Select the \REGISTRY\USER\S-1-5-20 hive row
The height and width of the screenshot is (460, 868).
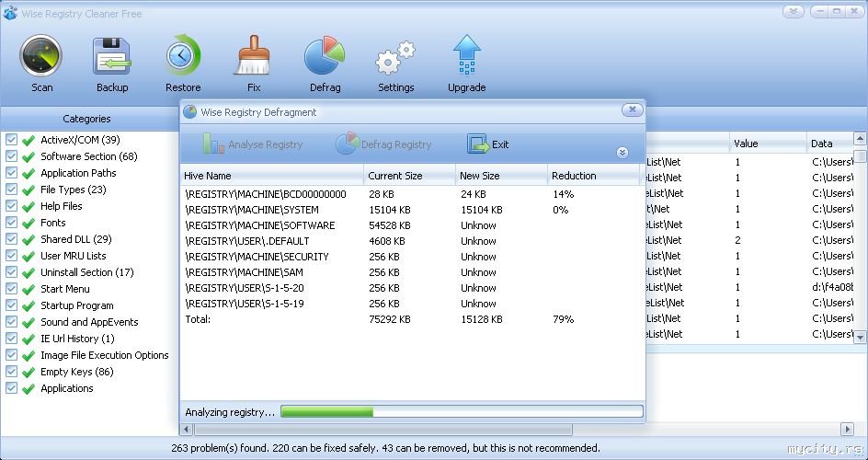pyautogui.click(x=412, y=288)
